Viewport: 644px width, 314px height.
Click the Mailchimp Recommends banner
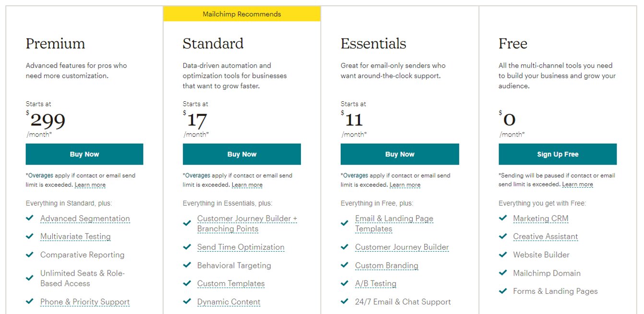pos(242,14)
